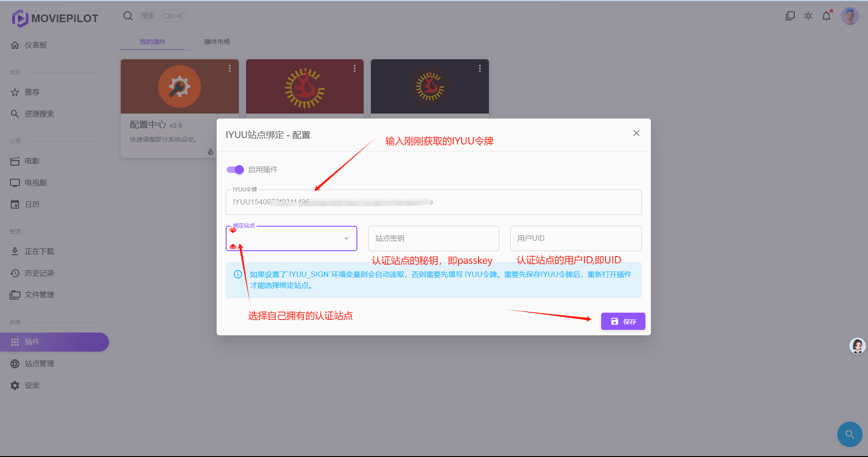Toggle the theme brightness icon
The width and height of the screenshot is (868, 457).
coord(808,16)
